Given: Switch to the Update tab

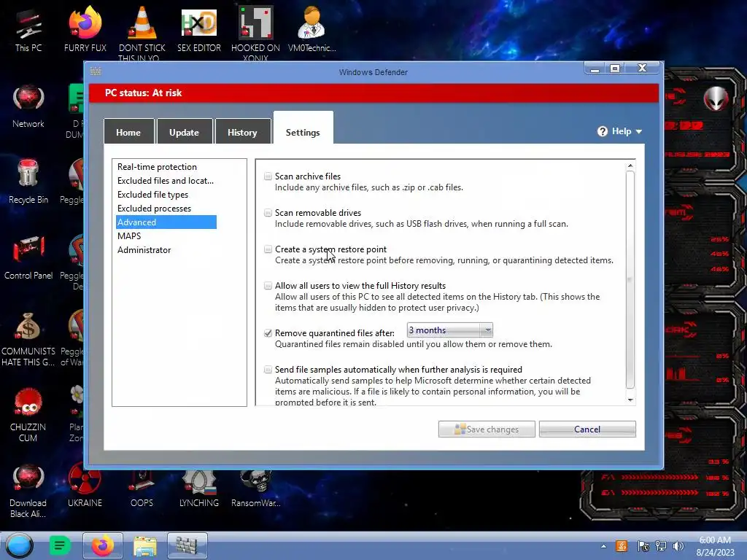Looking at the screenshot, I should 185,131.
